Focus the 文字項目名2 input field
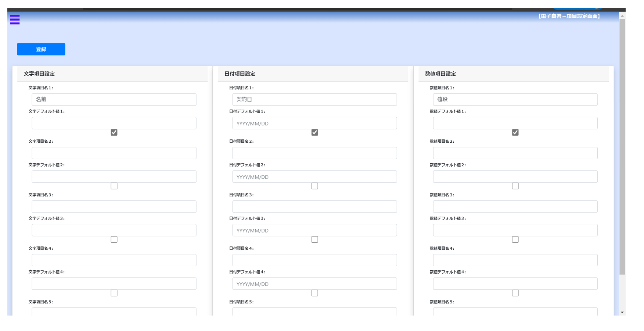 pyautogui.click(x=114, y=153)
